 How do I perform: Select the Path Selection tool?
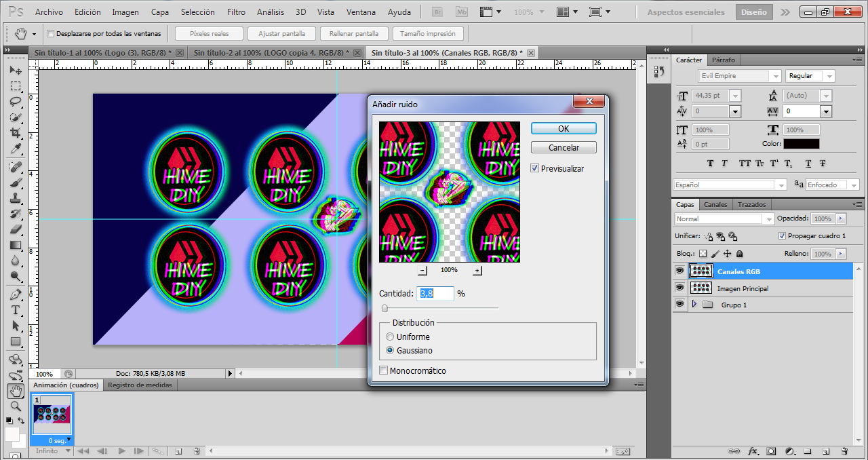pyautogui.click(x=16, y=326)
